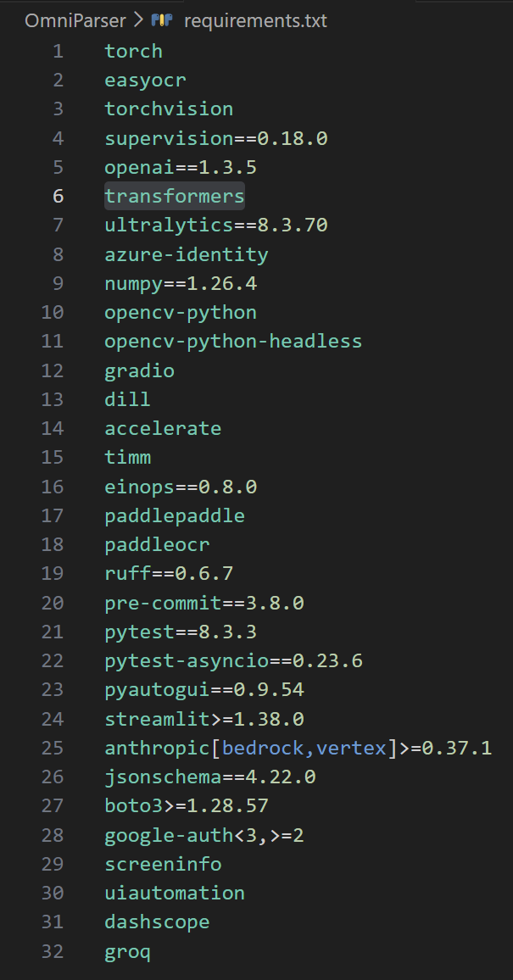Click line number 6 in the gutter
513x980 pixels.
tap(58, 196)
